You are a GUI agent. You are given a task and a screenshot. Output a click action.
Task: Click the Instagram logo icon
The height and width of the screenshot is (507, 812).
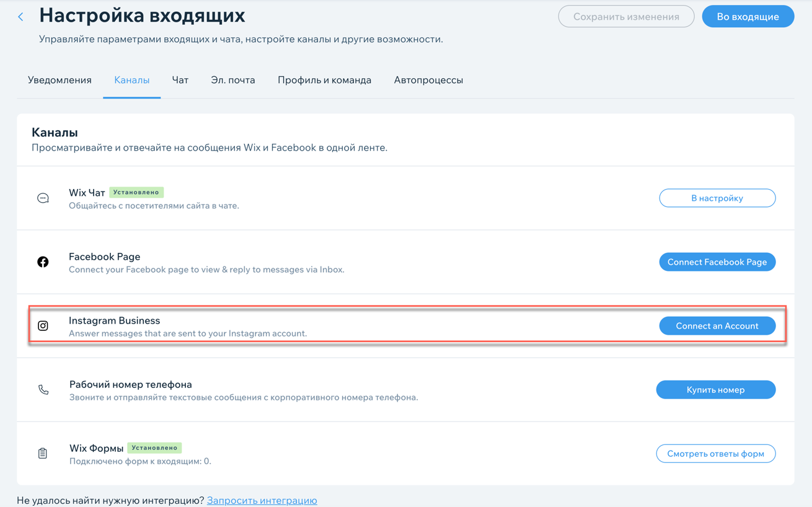coord(43,326)
